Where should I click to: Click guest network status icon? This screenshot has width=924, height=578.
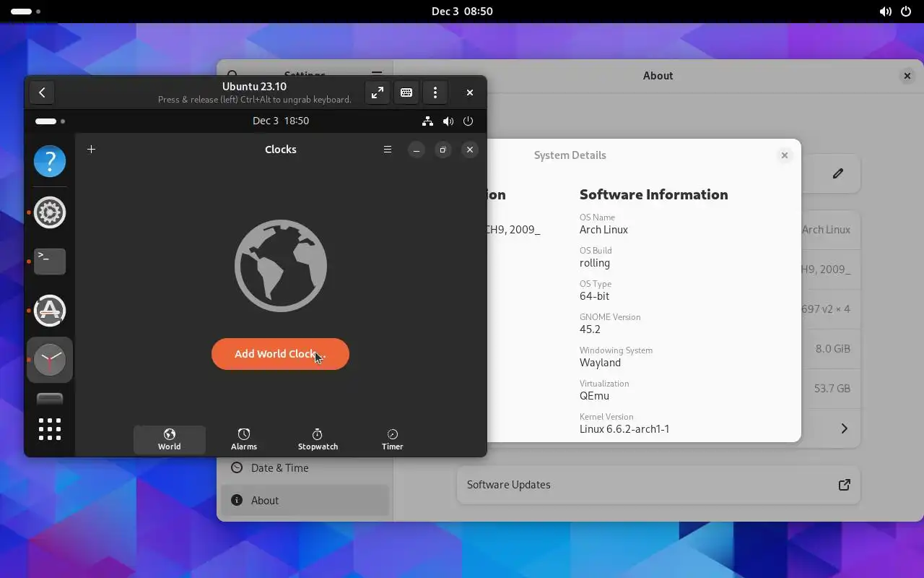pos(427,121)
